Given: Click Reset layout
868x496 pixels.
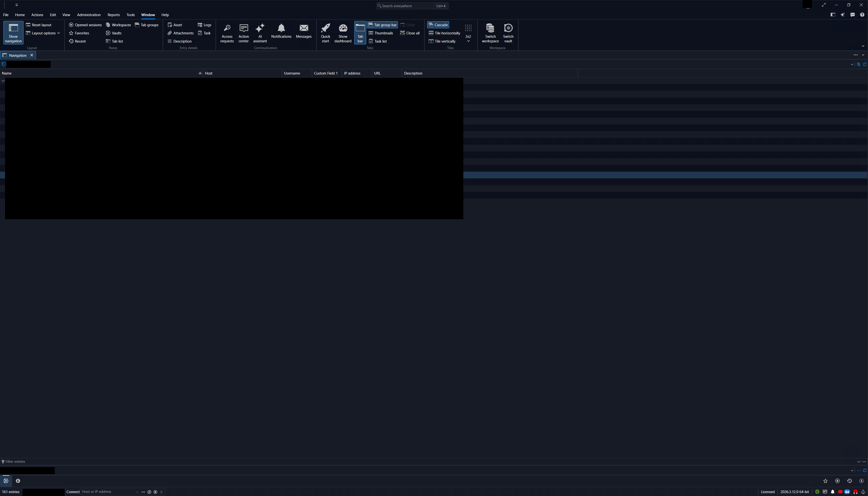Looking at the screenshot, I should point(38,25).
